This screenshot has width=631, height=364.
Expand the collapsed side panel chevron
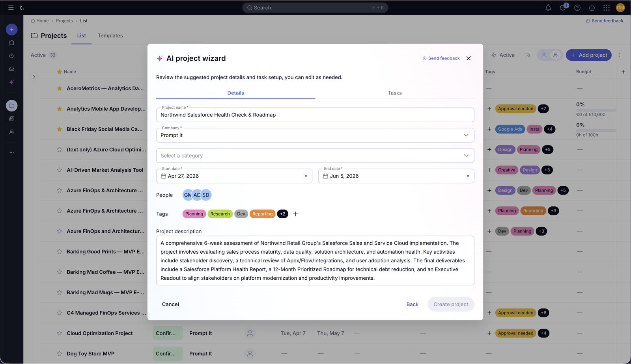pos(34,77)
